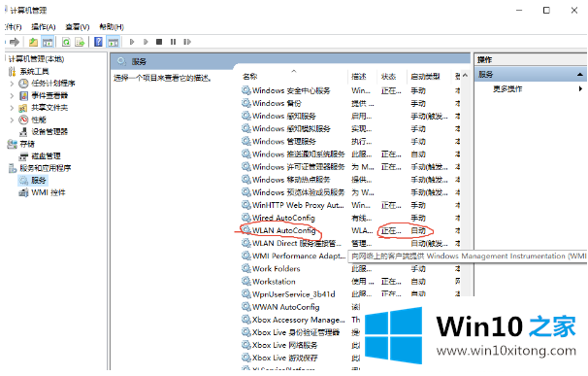Maximize the 计算机管理 window
The image size is (588, 376).
[x=546, y=10]
